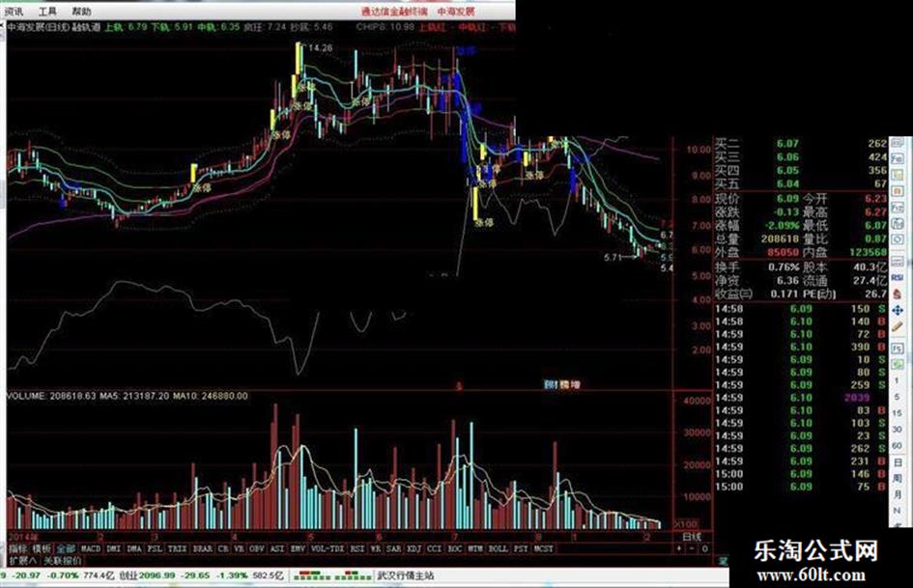Click the 14.26 high price label
This screenshot has height=588, width=913.
320,48
